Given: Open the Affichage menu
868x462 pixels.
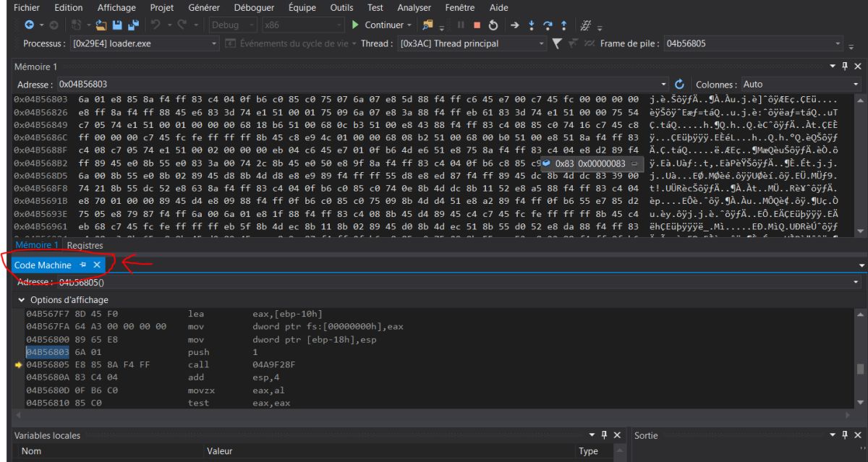Looking at the screenshot, I should 117,7.
